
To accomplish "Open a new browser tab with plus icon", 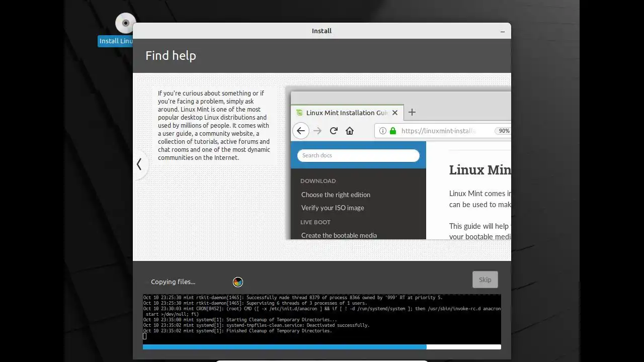I will click(x=412, y=112).
